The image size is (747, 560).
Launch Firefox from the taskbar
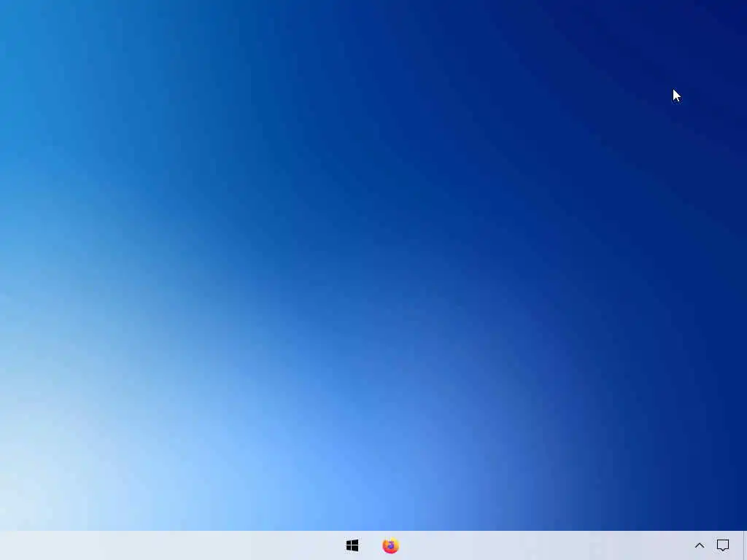click(391, 545)
